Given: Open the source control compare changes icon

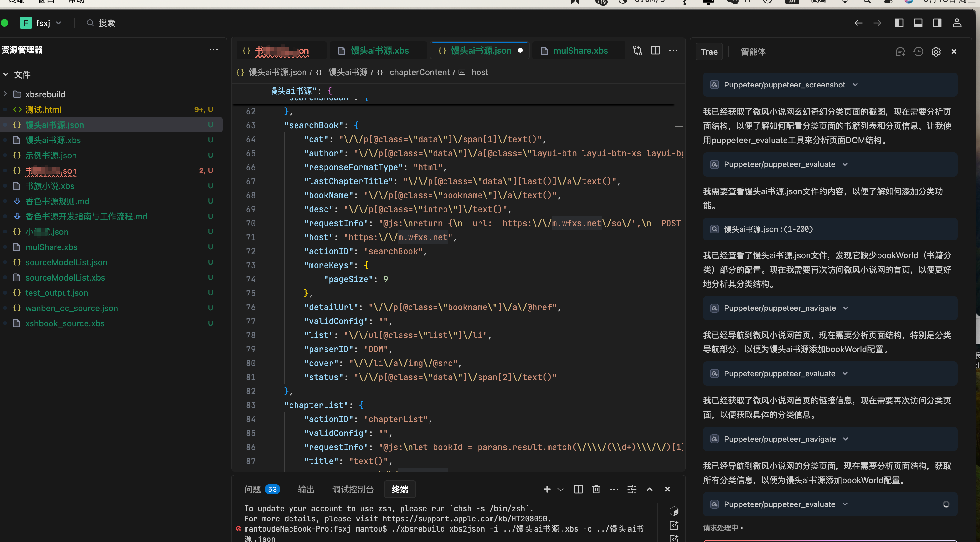Looking at the screenshot, I should pos(637,51).
